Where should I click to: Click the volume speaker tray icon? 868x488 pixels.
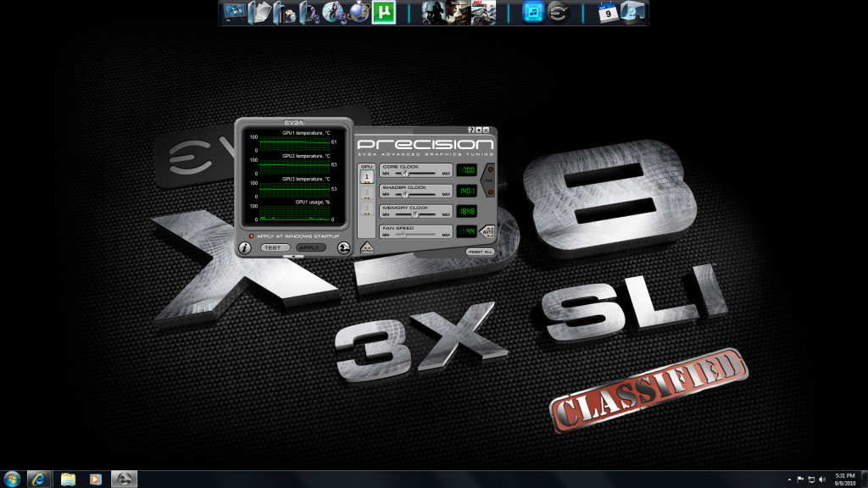822,480
